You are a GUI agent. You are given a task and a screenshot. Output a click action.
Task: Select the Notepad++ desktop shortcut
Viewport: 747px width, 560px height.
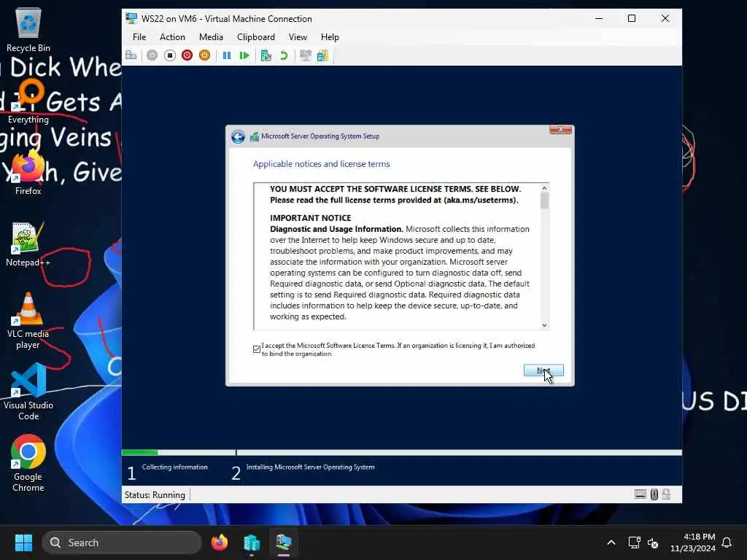(28, 244)
